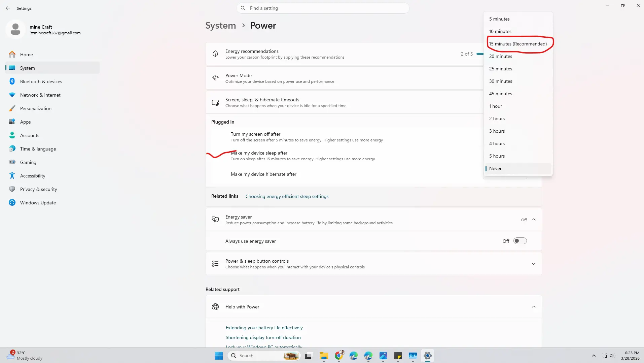Screen dimensions: 644x363
Task: Click the Windows Start button
Action: (219, 356)
